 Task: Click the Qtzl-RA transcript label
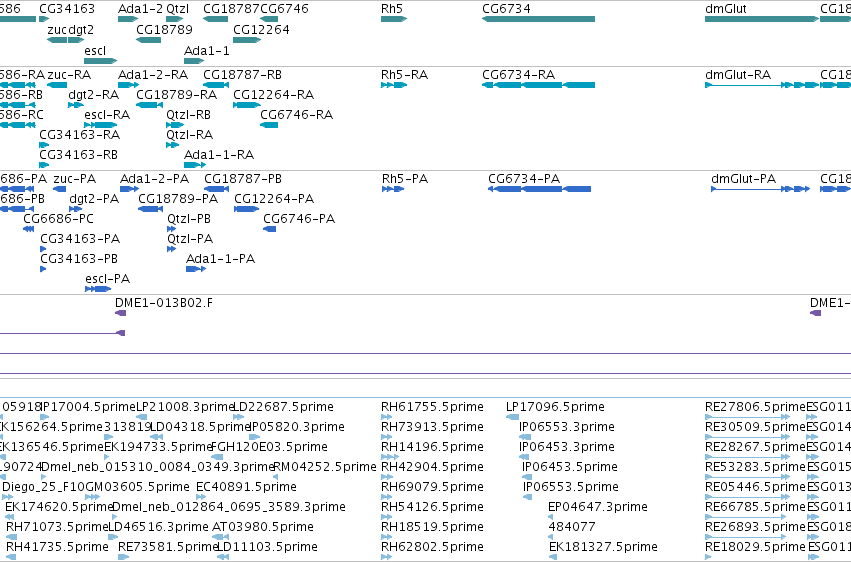point(189,135)
